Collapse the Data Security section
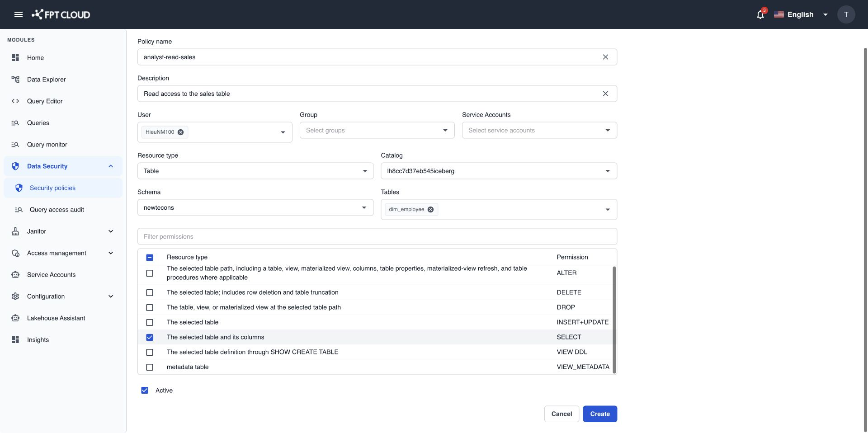The image size is (868, 433). [x=111, y=166]
